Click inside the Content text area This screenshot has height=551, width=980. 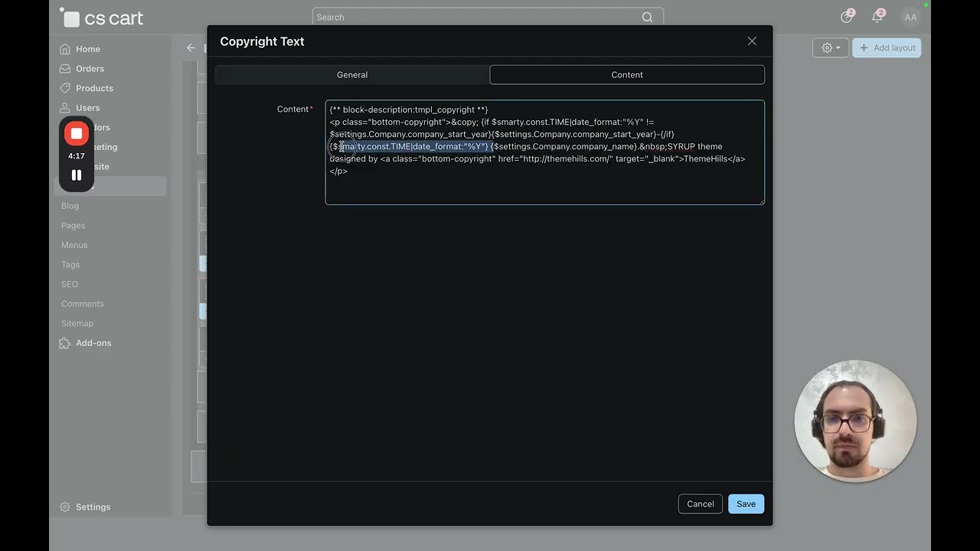pos(544,187)
